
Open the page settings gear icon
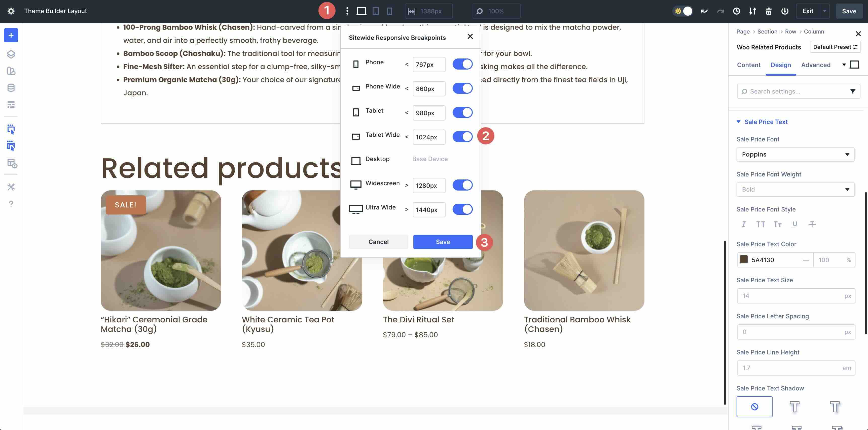tap(12, 11)
